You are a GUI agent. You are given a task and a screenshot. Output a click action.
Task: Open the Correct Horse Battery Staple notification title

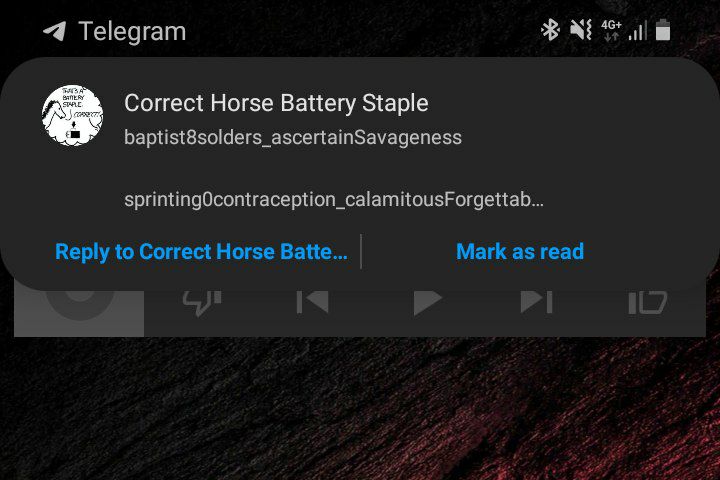(276, 103)
